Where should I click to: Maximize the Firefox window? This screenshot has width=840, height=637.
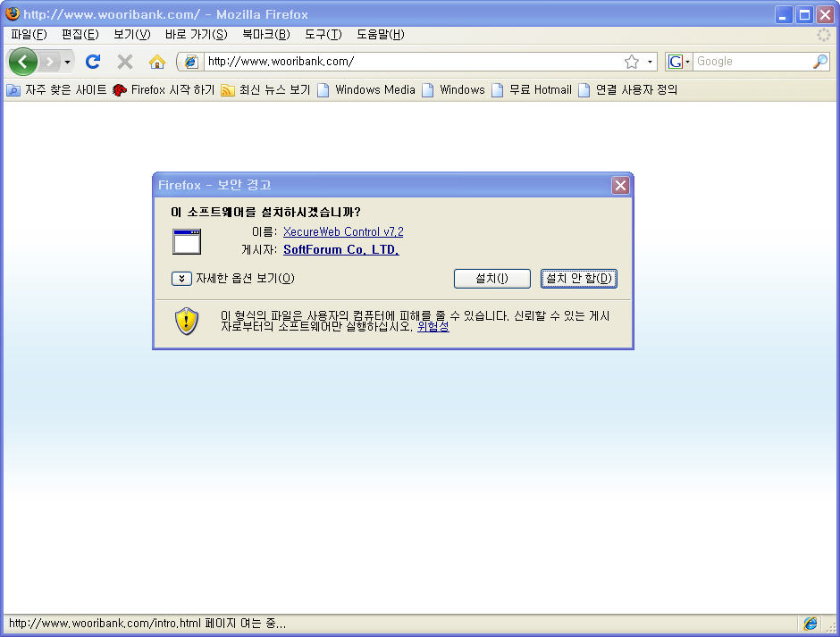coord(804,14)
